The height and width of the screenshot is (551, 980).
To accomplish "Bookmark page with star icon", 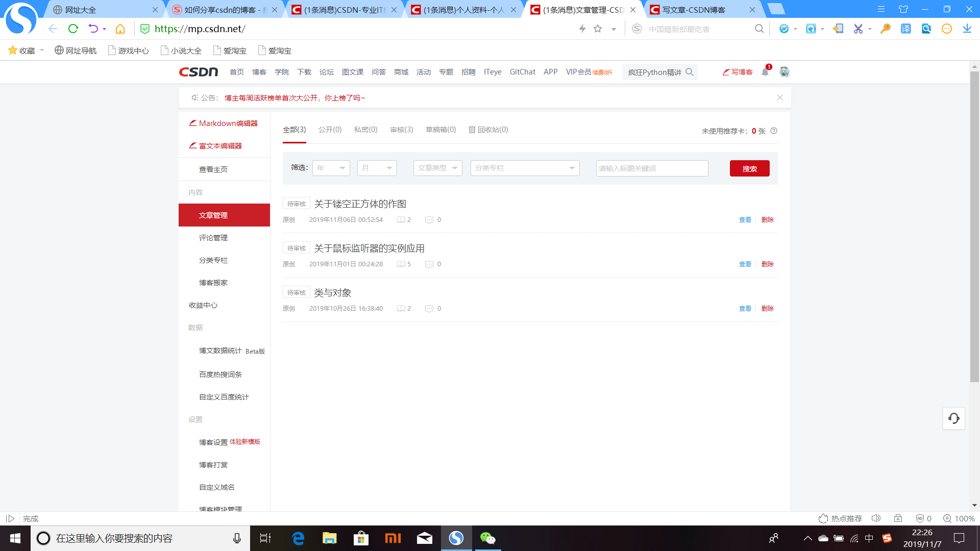I will tap(598, 29).
